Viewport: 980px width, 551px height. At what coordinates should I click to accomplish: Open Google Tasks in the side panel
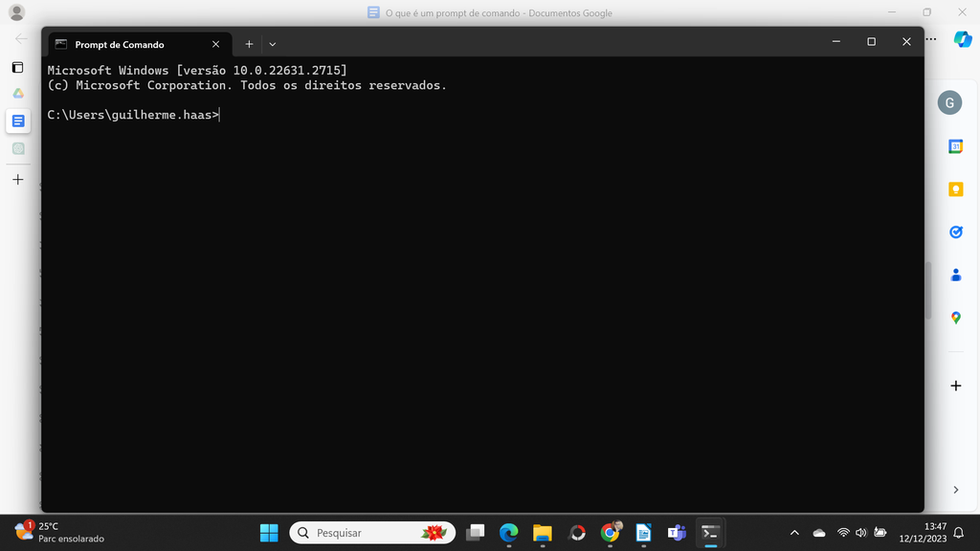pyautogui.click(x=955, y=231)
